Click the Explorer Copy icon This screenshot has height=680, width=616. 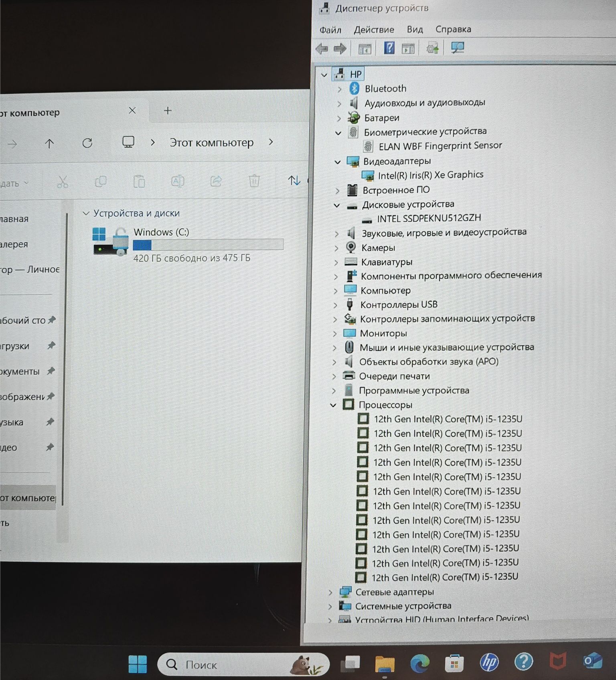[100, 181]
